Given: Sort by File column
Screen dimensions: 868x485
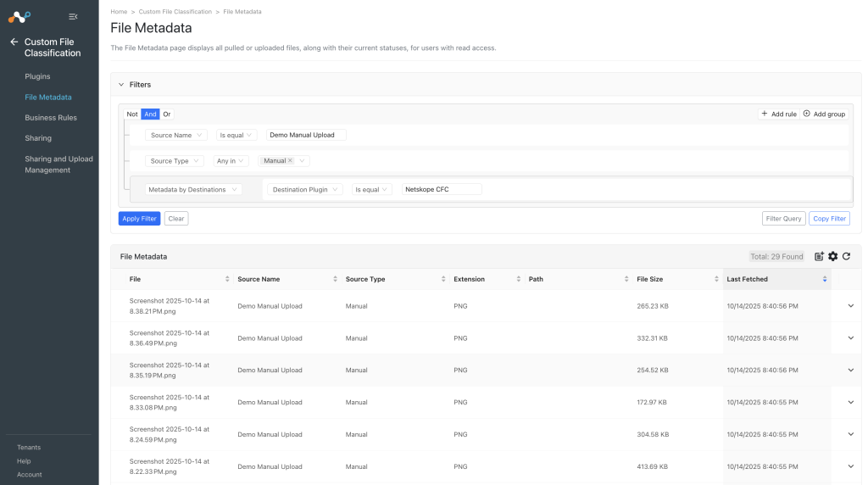Looking at the screenshot, I should 227,279.
